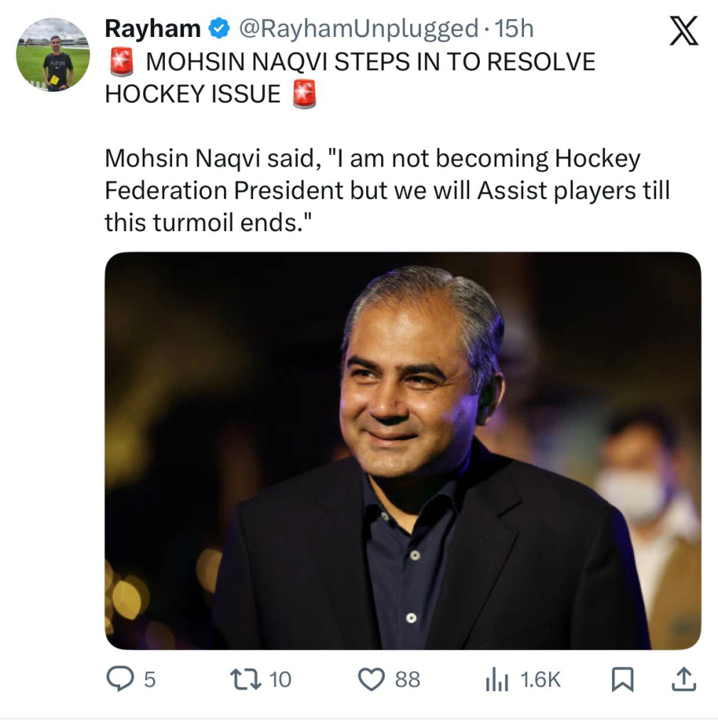Viewport: 718px width, 728px height.
Task: Open Rayham's profile picture avatar
Action: [x=53, y=54]
